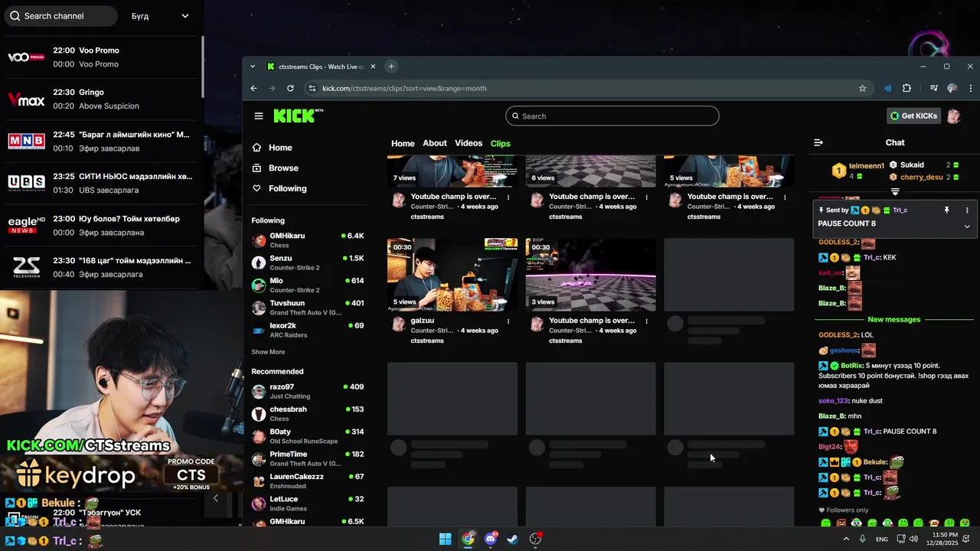Go back with browser back arrow

pyautogui.click(x=253, y=88)
